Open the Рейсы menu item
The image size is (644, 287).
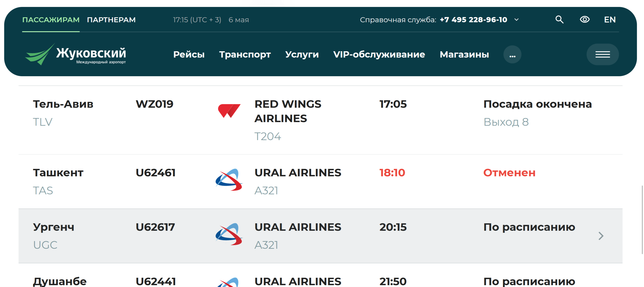tap(189, 54)
